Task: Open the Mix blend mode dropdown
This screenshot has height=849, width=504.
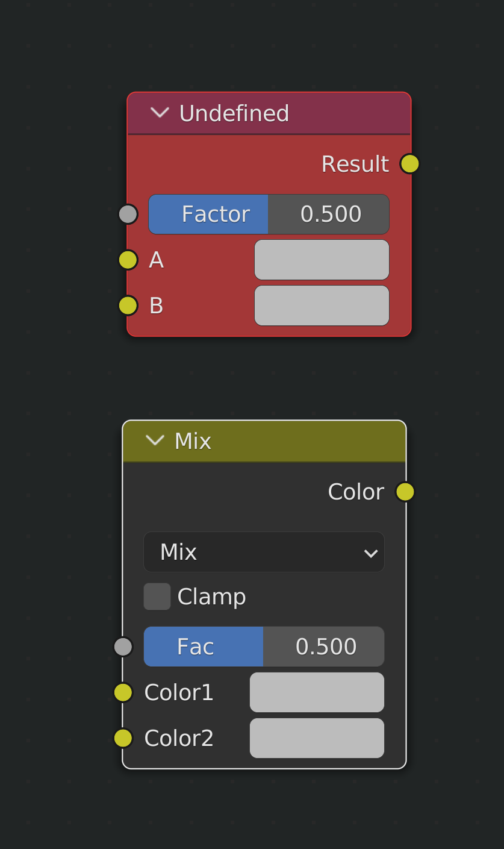Action: point(264,552)
